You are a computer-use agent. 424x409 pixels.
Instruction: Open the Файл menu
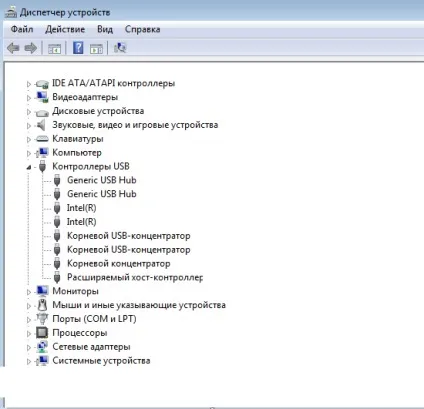[x=22, y=29]
